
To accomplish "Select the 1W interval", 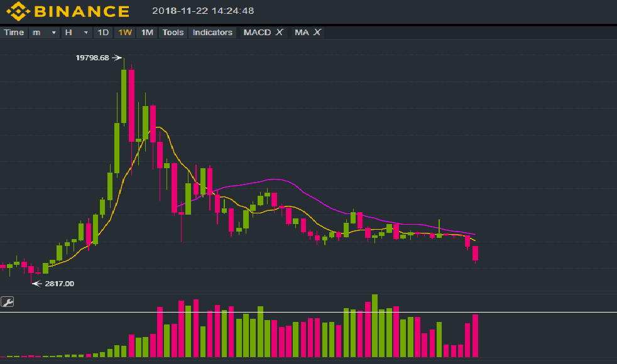I will [x=125, y=33].
